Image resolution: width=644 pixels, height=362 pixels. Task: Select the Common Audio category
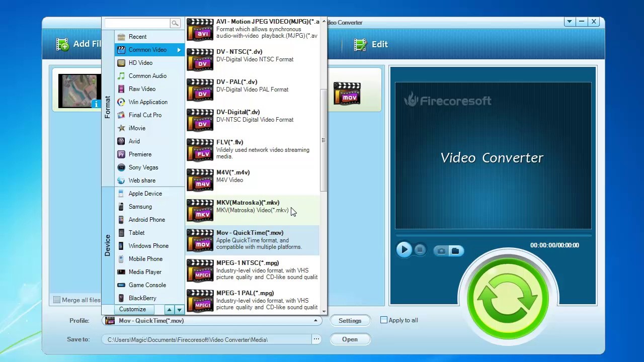(x=149, y=76)
